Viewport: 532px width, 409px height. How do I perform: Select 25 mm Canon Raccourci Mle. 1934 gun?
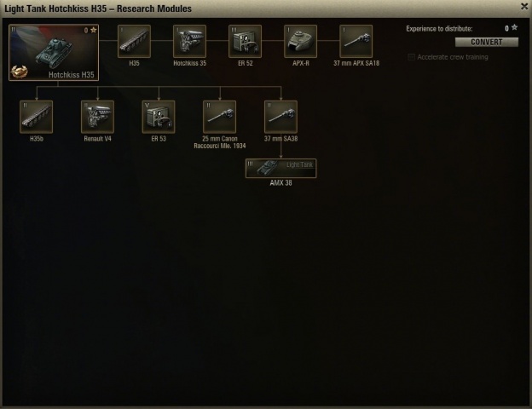click(219, 117)
